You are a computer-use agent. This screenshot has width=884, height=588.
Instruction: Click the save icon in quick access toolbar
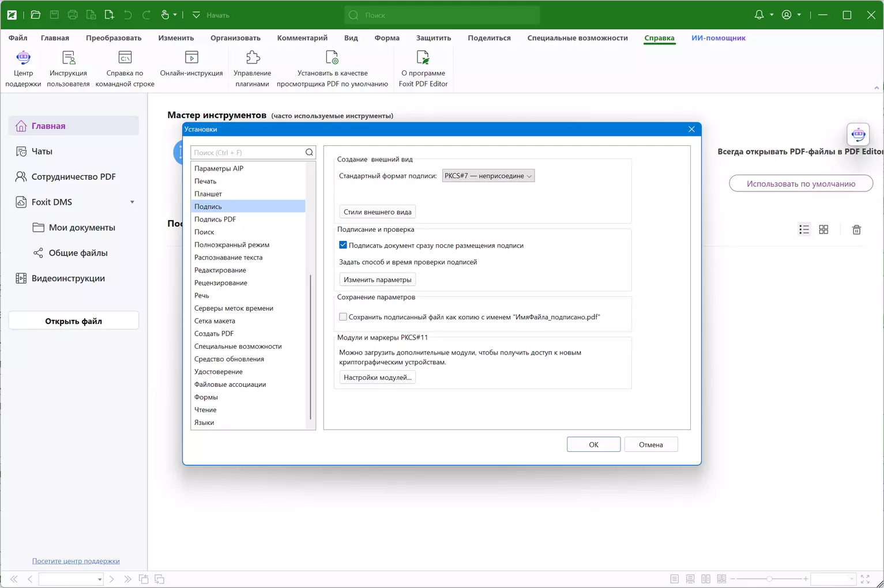54,15
